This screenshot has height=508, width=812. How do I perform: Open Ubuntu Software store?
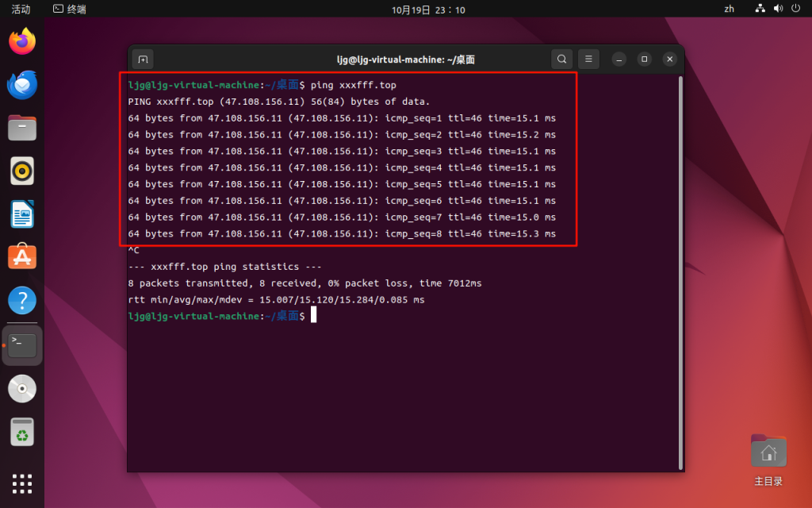coord(22,257)
